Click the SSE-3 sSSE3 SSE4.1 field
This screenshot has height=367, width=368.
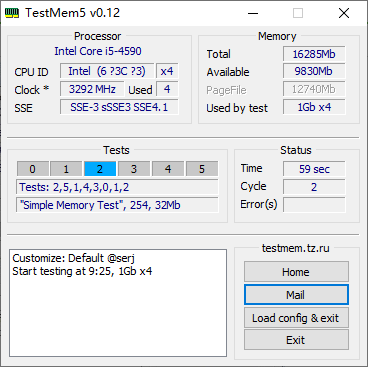click(x=119, y=107)
